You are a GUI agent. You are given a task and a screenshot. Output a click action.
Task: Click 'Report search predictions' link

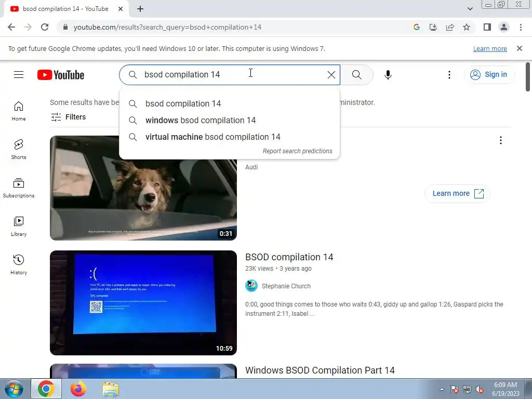(298, 151)
